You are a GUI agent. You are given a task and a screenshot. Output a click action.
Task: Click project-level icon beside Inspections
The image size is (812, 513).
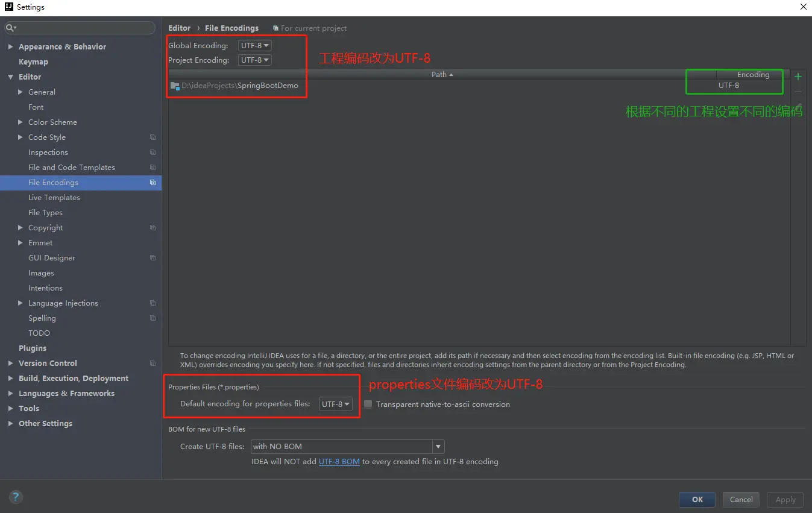coord(153,153)
